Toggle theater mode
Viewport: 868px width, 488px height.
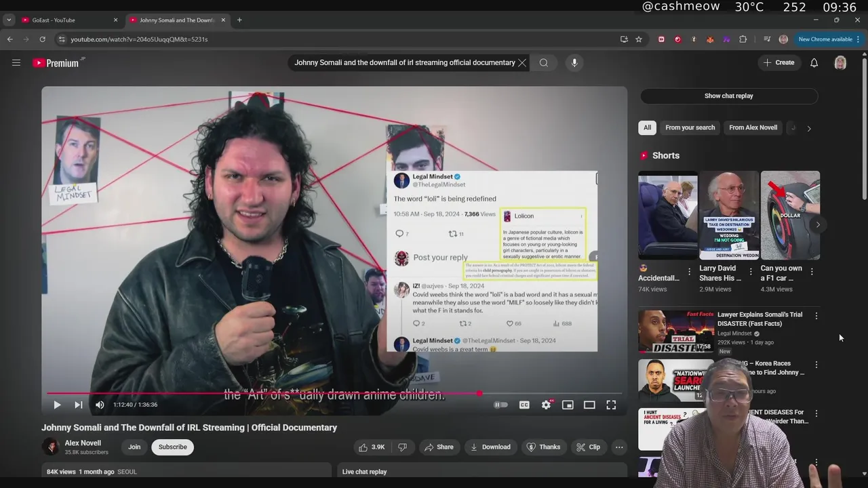(x=589, y=405)
